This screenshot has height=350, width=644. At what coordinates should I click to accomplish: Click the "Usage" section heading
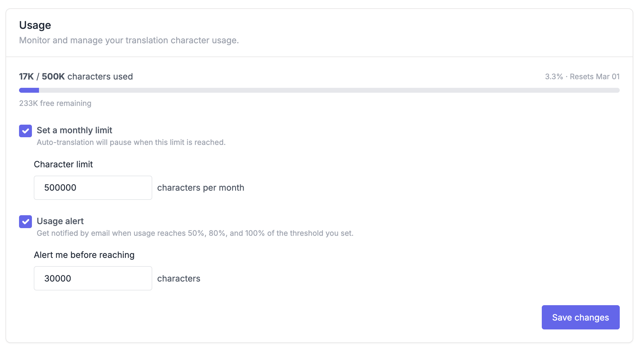pyautogui.click(x=35, y=25)
